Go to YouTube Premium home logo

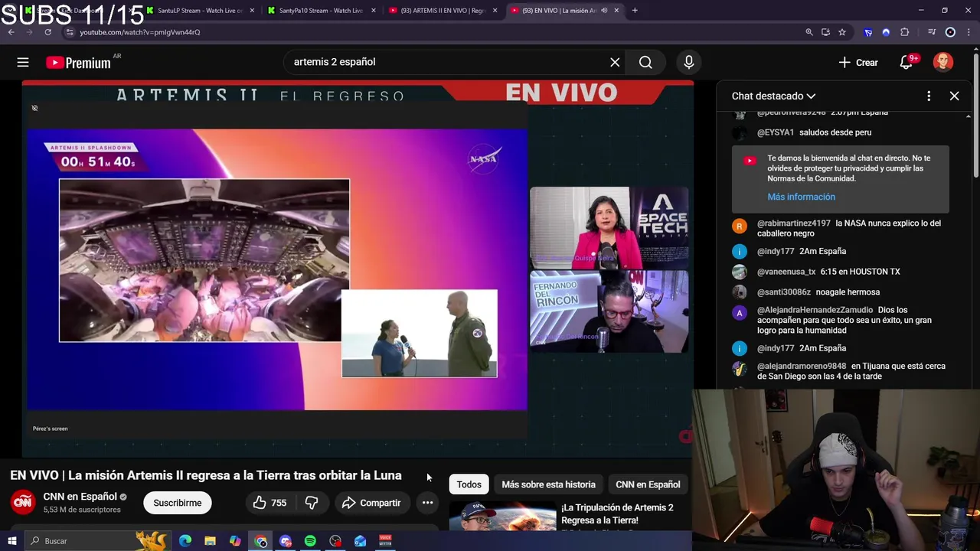(x=78, y=63)
